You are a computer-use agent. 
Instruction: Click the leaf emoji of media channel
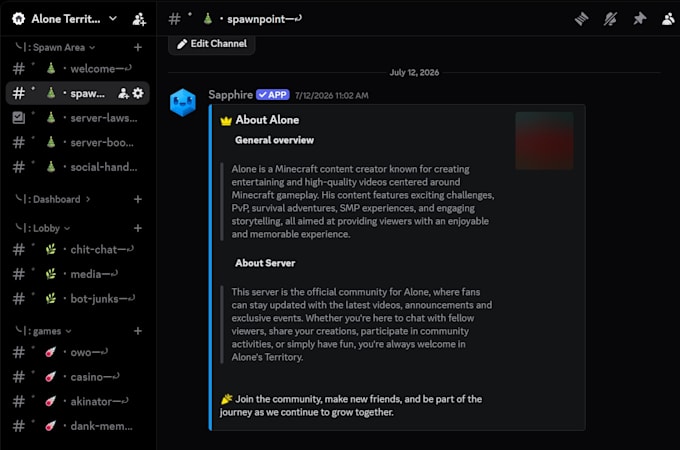pyautogui.click(x=51, y=274)
